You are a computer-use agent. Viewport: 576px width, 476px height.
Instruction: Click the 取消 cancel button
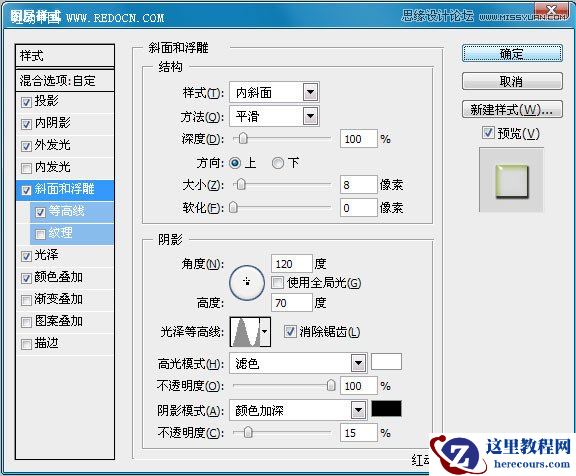[x=512, y=81]
